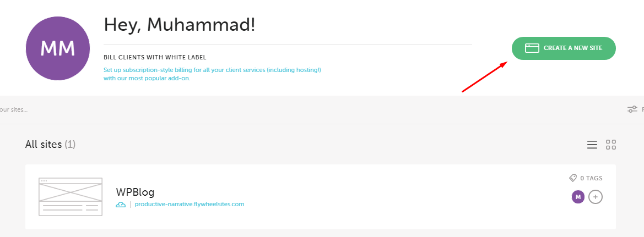This screenshot has width=644, height=237.
Task: Open the WPBlog site title
Action: tap(135, 192)
